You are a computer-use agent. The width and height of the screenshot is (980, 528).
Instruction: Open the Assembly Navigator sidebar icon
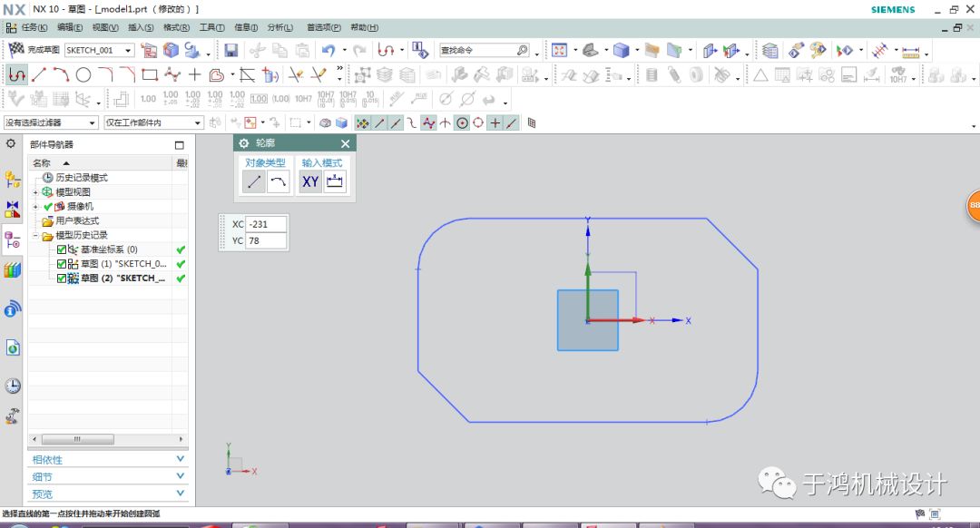(x=12, y=180)
